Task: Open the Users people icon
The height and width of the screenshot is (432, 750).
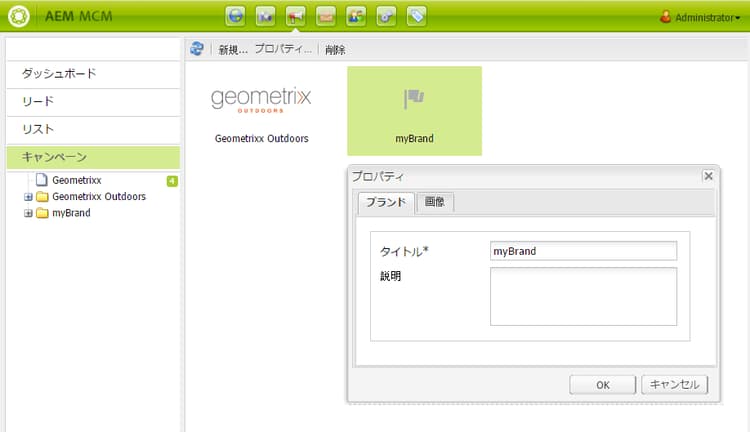Action: (356, 16)
